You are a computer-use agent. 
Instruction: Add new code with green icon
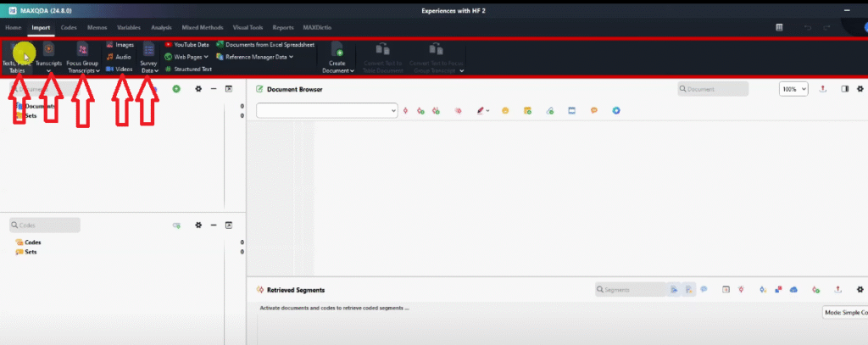tap(176, 225)
